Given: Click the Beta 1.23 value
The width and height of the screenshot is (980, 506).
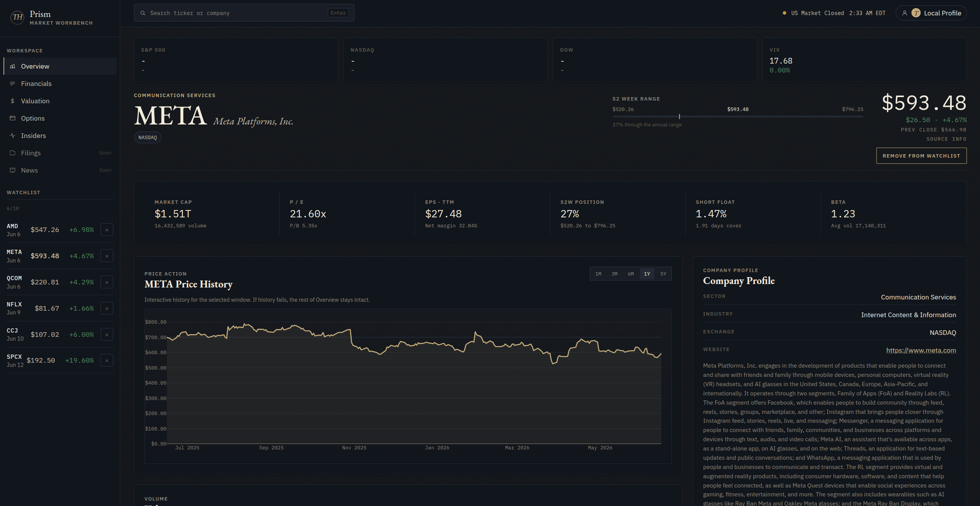Looking at the screenshot, I should click(x=843, y=214).
